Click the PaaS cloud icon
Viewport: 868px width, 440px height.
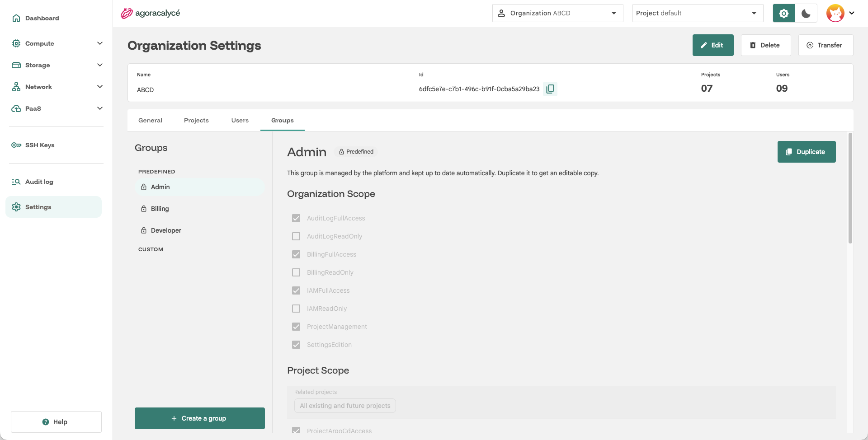pos(16,108)
